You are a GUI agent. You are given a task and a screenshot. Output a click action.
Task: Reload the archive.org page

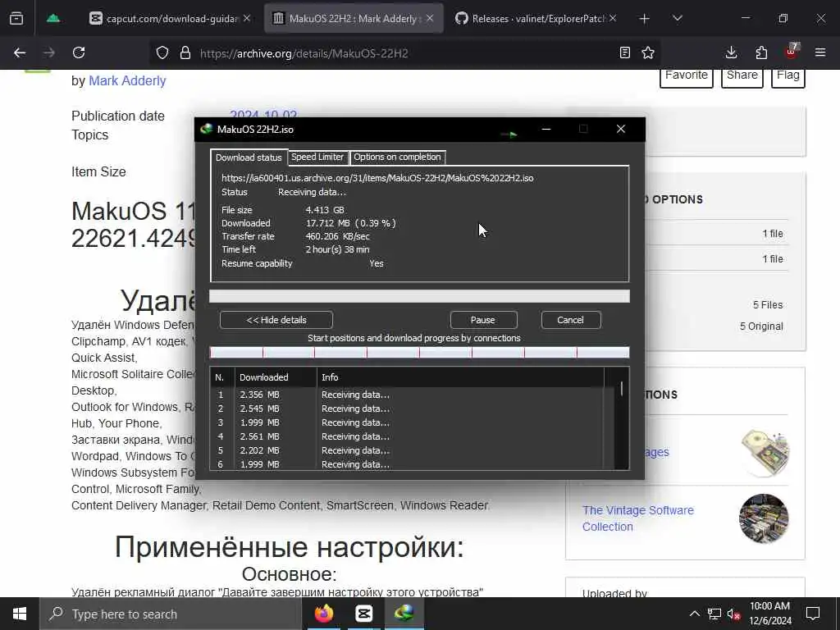click(x=79, y=52)
